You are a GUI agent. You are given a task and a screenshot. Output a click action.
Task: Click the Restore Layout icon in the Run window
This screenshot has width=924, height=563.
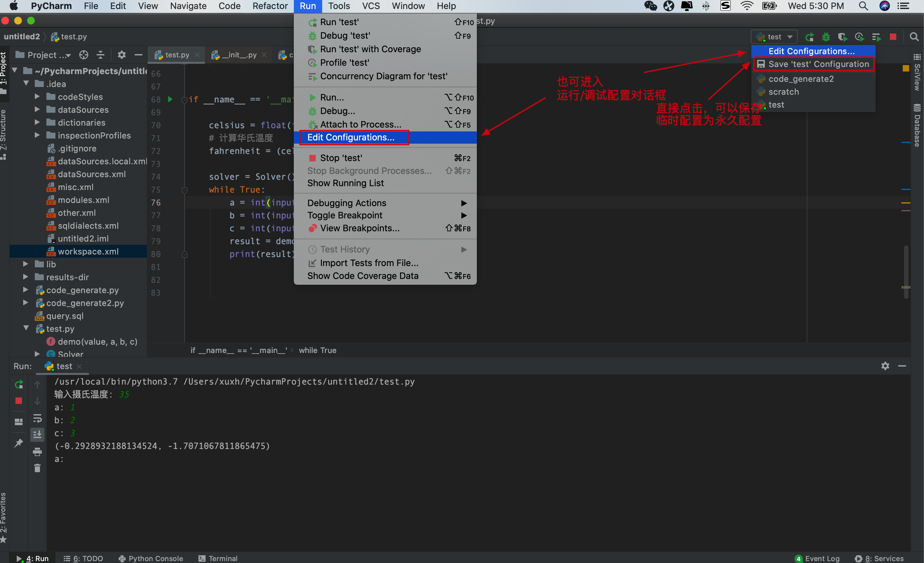[18, 422]
